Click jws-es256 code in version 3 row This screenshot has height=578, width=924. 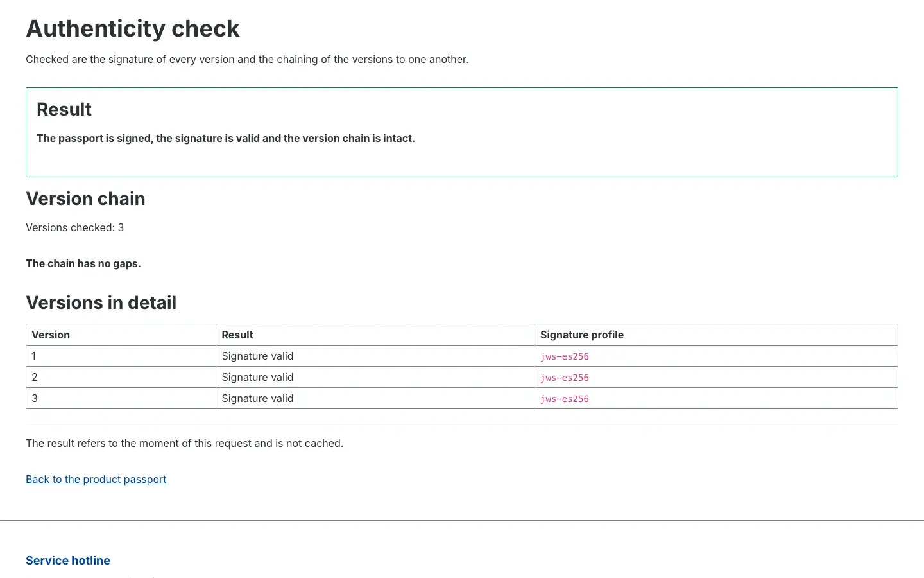[565, 399]
